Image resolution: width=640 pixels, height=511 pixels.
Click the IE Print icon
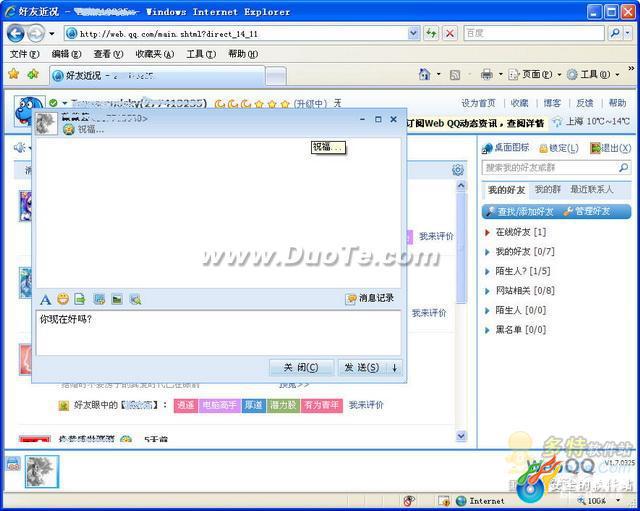pos(487,74)
